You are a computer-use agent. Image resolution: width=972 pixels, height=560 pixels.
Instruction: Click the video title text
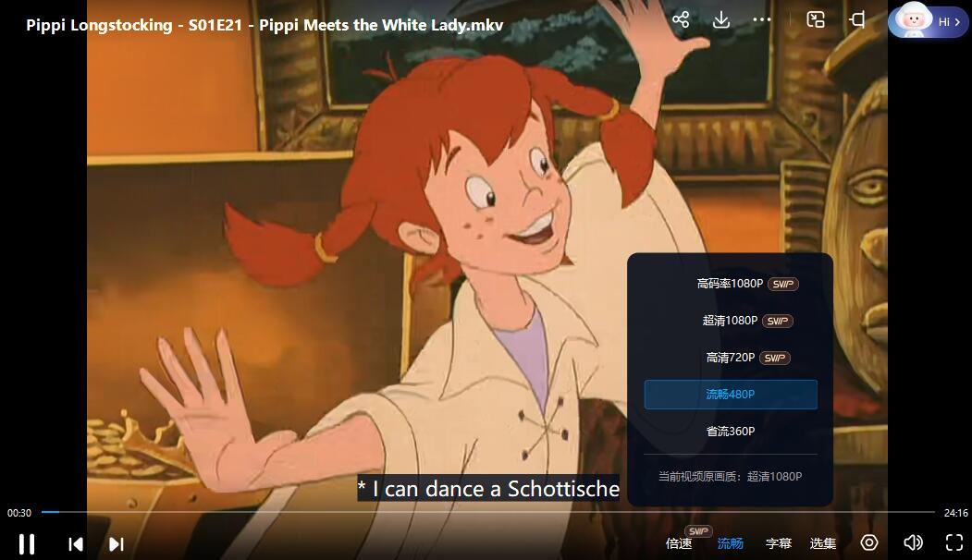coord(265,25)
